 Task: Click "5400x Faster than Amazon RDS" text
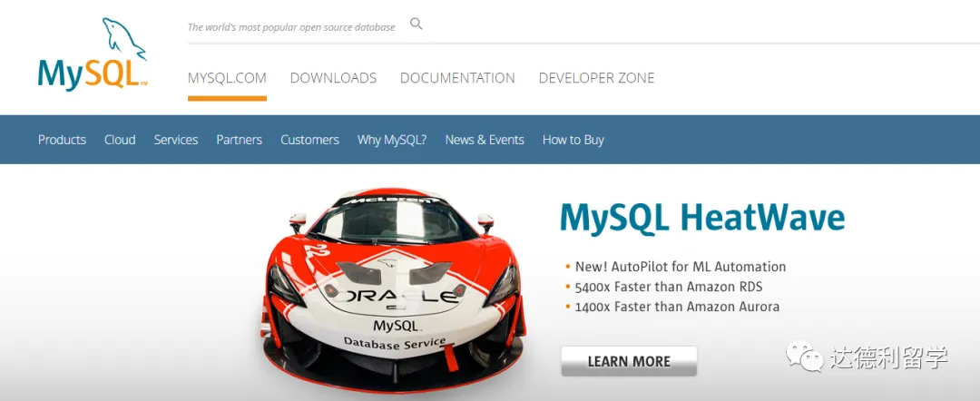pos(669,287)
